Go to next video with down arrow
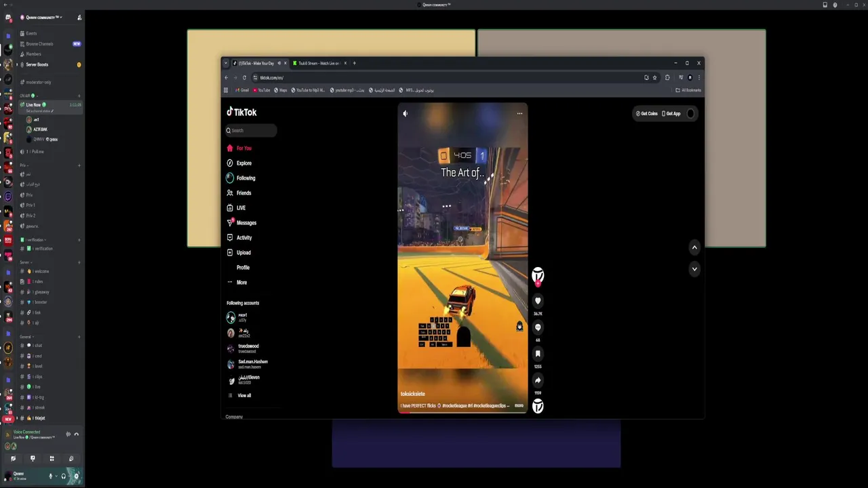Screen dimensions: 868x488 pyautogui.click(x=694, y=269)
